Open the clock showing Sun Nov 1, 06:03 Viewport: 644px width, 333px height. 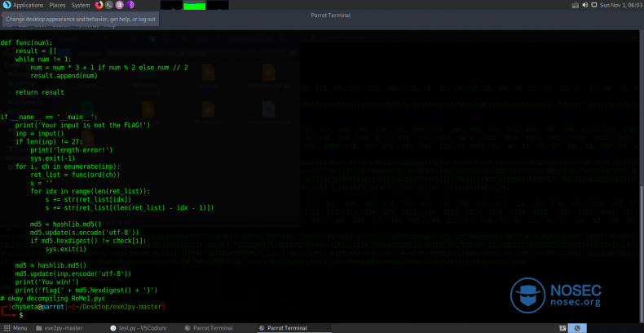(620, 6)
